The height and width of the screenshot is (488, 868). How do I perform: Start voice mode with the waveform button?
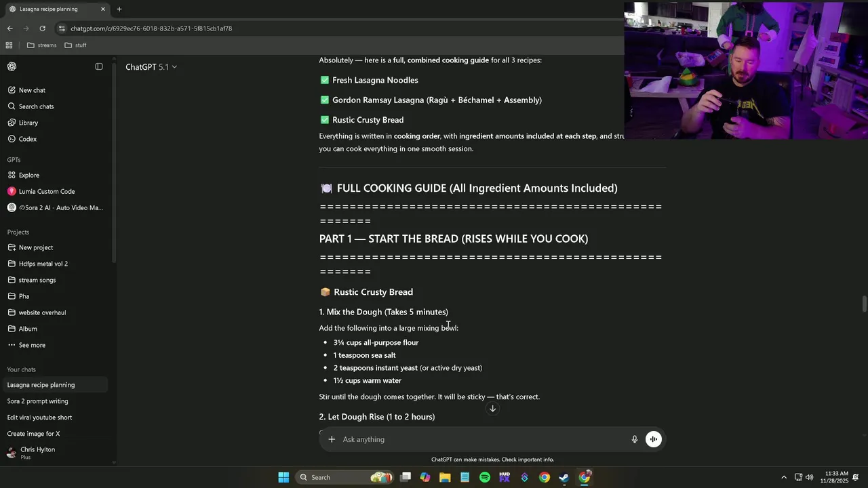click(654, 439)
